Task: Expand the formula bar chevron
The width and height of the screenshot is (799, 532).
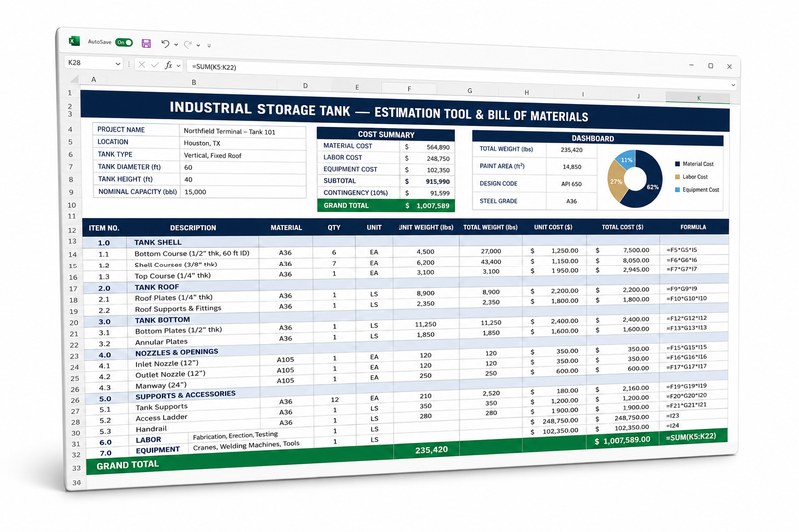Action: 733,85
